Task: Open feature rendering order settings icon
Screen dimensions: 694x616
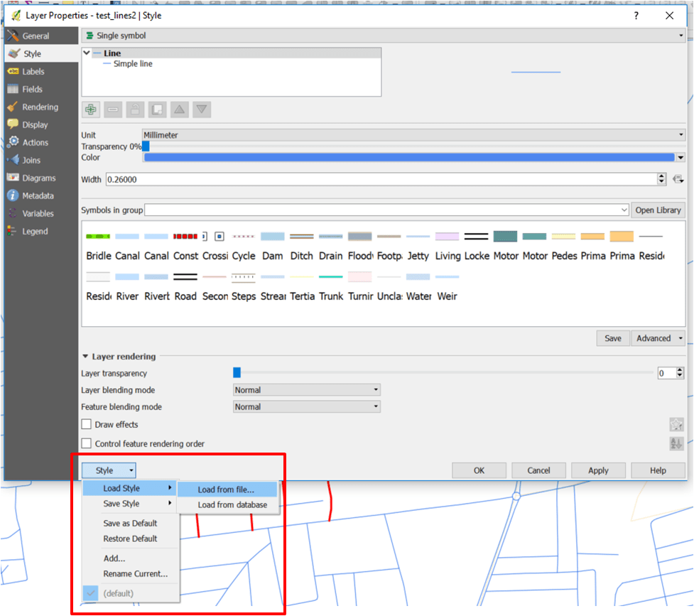Action: pyautogui.click(x=676, y=443)
